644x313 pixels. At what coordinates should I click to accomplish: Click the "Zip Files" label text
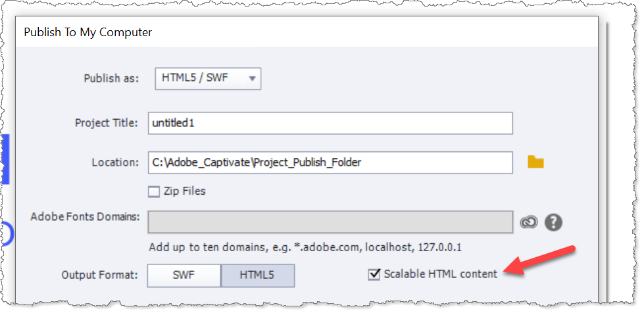coord(184,191)
